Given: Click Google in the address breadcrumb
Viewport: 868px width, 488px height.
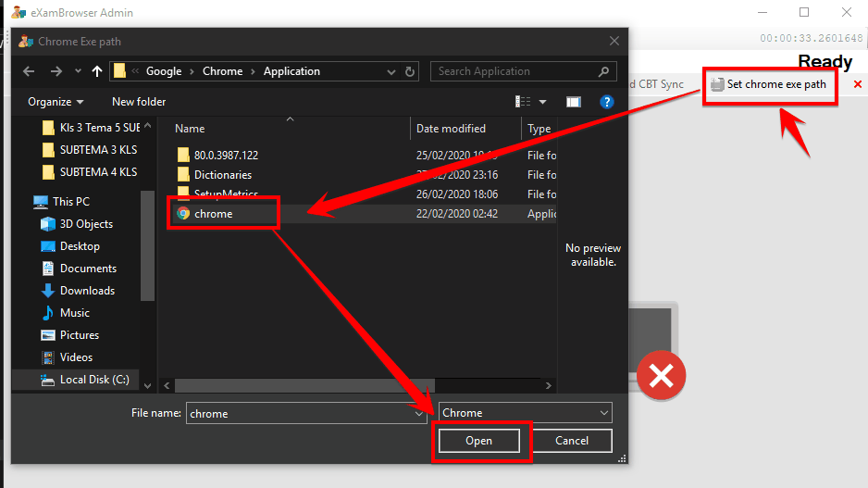Looking at the screenshot, I should [x=163, y=71].
